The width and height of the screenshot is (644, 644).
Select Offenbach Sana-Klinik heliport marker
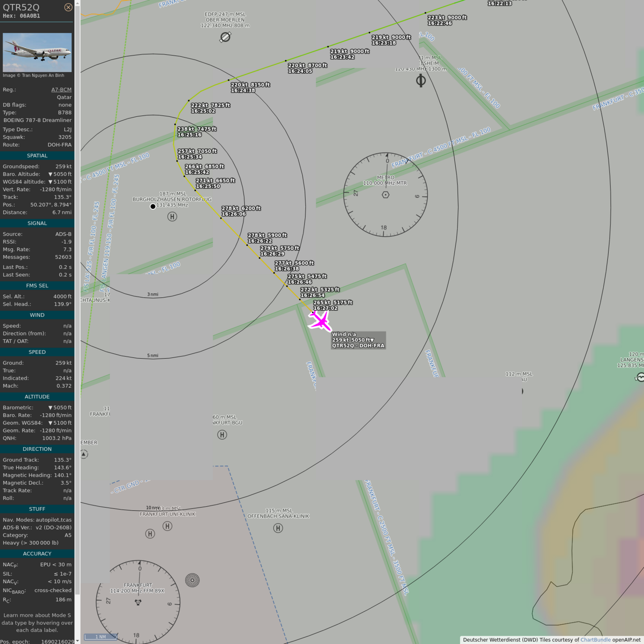pyautogui.click(x=278, y=528)
